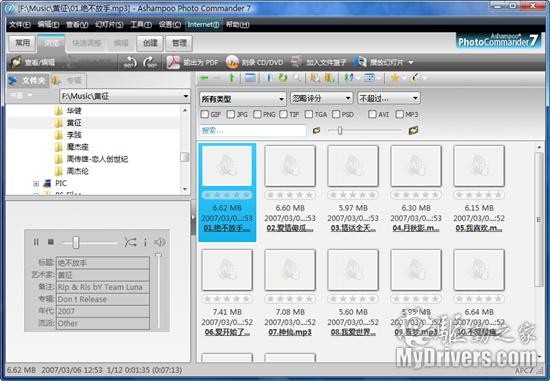Enable the JPG filter checkbox

(x=230, y=114)
